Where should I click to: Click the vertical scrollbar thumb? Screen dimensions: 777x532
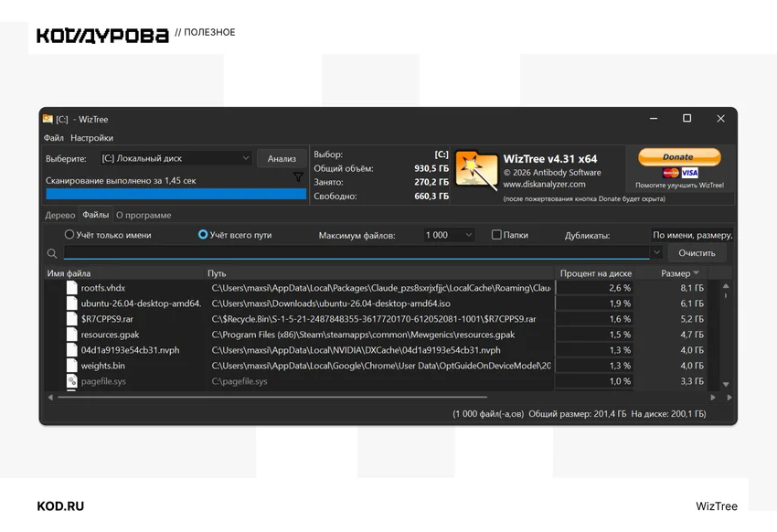[x=726, y=296]
